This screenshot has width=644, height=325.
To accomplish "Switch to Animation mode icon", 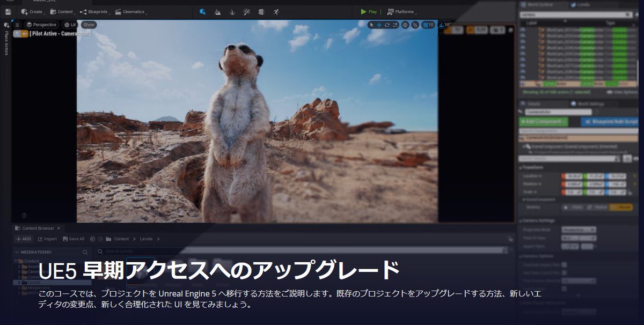I will [276, 11].
